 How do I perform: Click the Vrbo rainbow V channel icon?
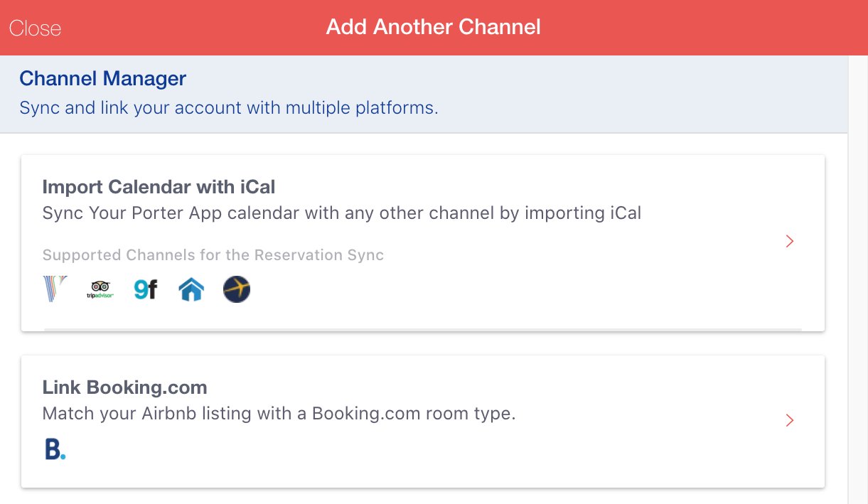[54, 289]
